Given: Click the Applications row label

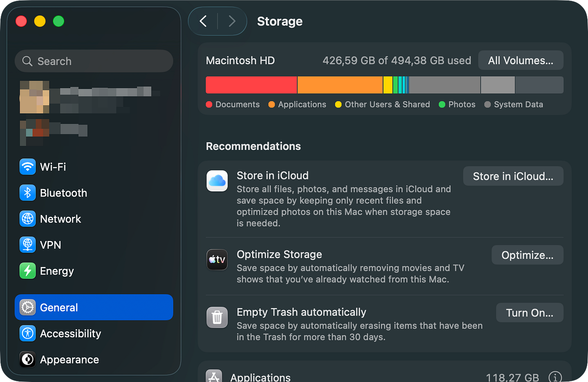Looking at the screenshot, I should pos(260,377).
